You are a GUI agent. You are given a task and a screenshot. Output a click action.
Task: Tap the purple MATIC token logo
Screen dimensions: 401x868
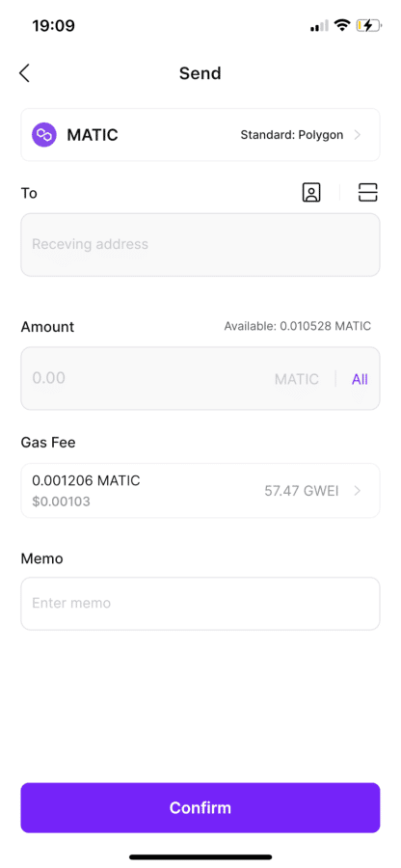[x=44, y=134]
